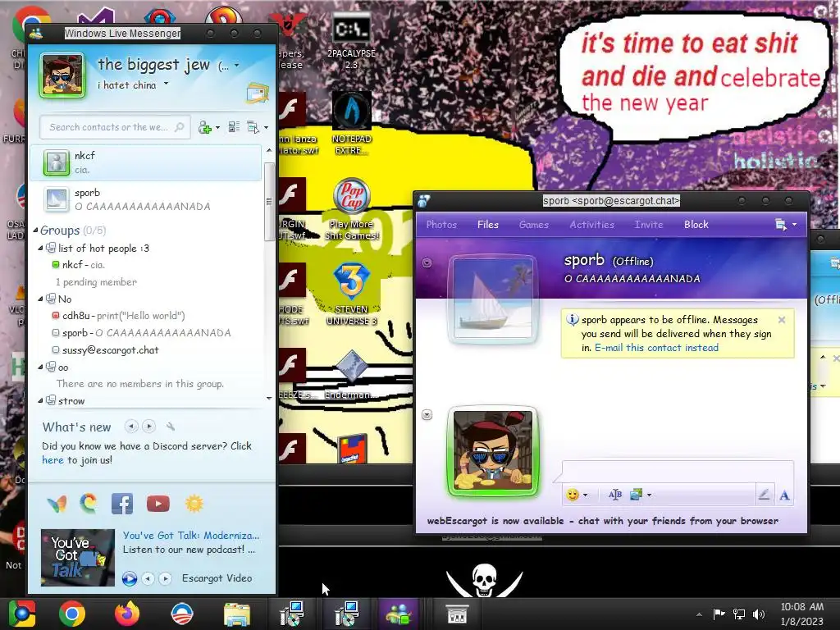This screenshot has height=630, width=840.
Task: Click the wrench options icon in What's new
Action: 171,427
